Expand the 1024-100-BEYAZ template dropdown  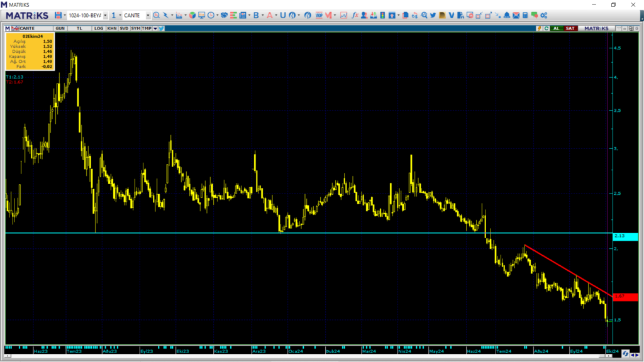click(x=104, y=15)
